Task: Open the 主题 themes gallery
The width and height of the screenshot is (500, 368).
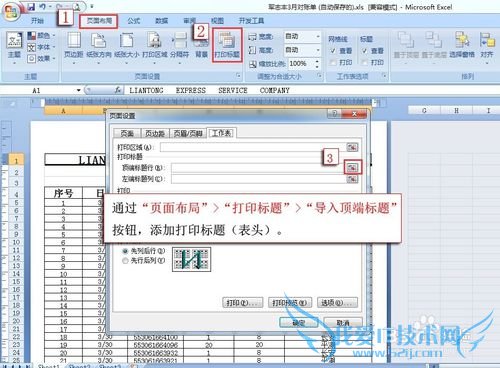Action: (14, 48)
